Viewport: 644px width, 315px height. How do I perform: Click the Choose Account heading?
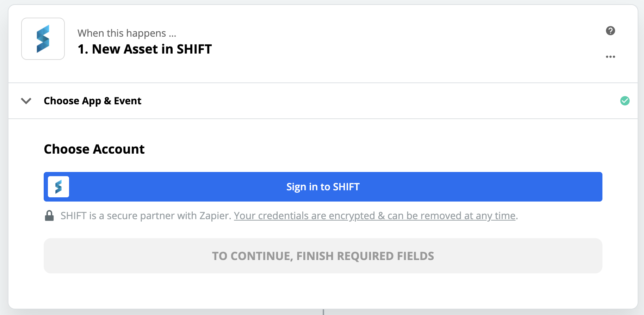point(94,149)
